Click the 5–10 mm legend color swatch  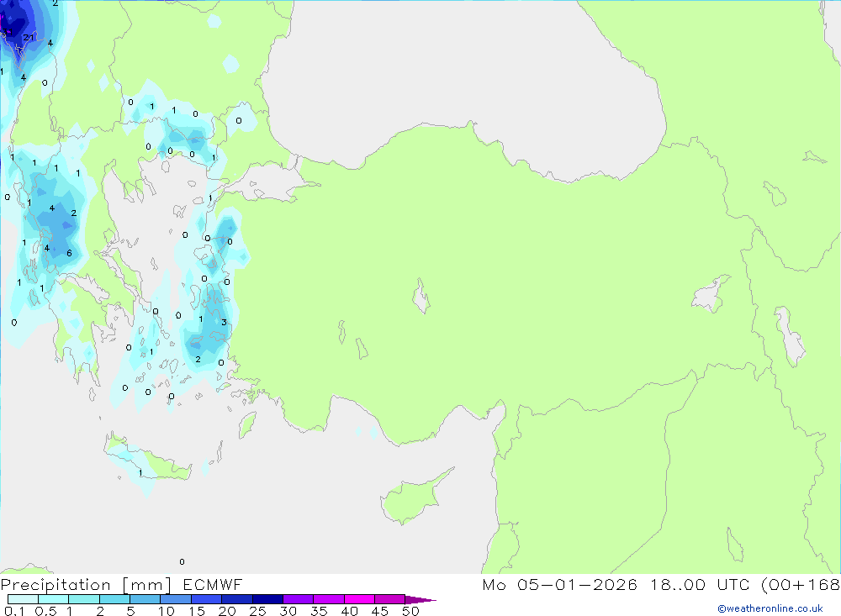(x=145, y=599)
